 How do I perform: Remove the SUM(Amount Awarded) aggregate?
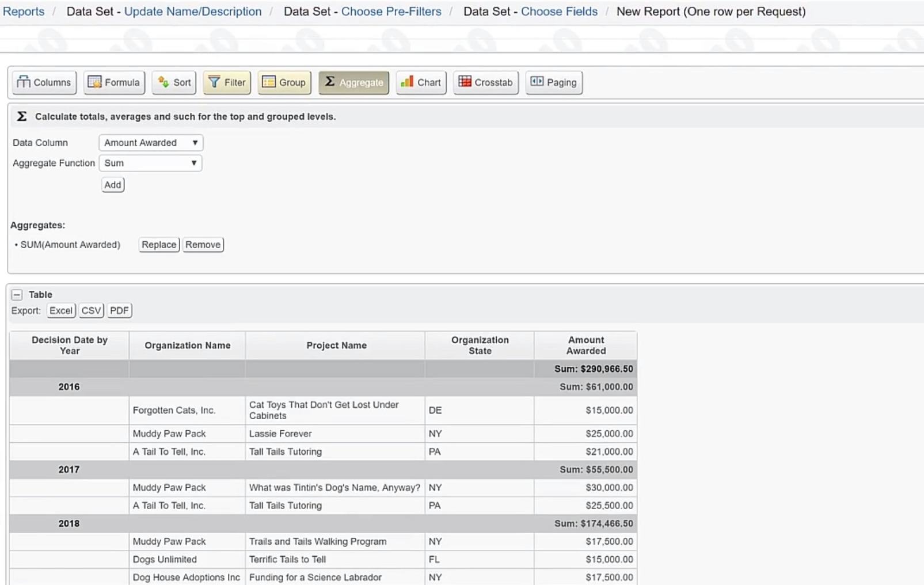[203, 244]
